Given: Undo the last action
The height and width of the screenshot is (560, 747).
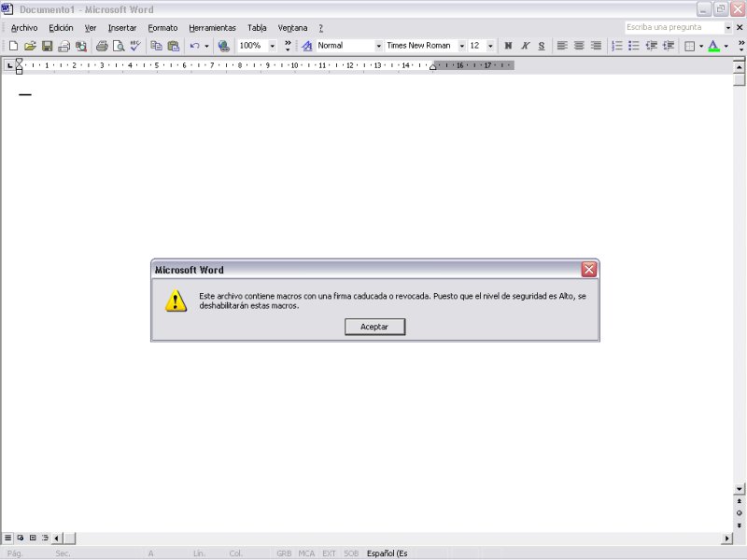Looking at the screenshot, I should pyautogui.click(x=194, y=46).
